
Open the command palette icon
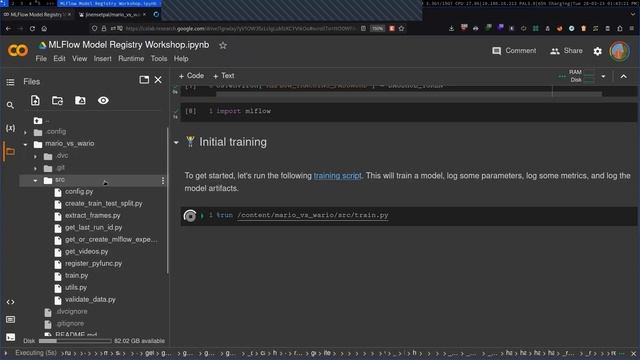[10, 320]
